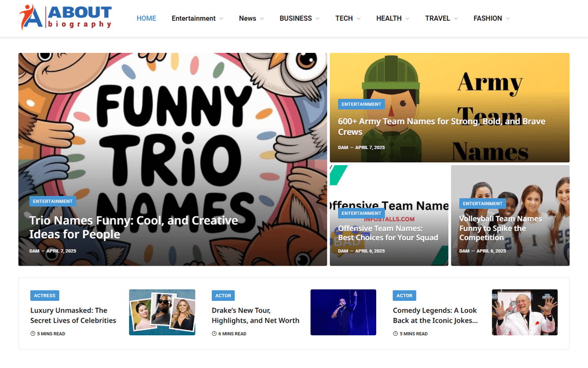588x368 pixels.
Task: Click April 6, 2025 date on Volleyball post
Action: coord(491,251)
